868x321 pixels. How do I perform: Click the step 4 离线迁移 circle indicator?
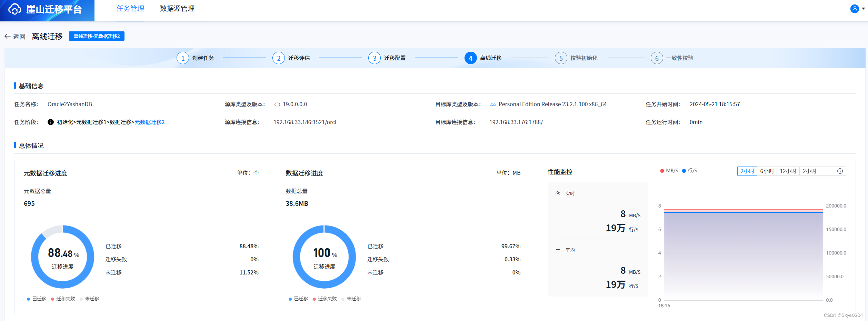tap(470, 58)
